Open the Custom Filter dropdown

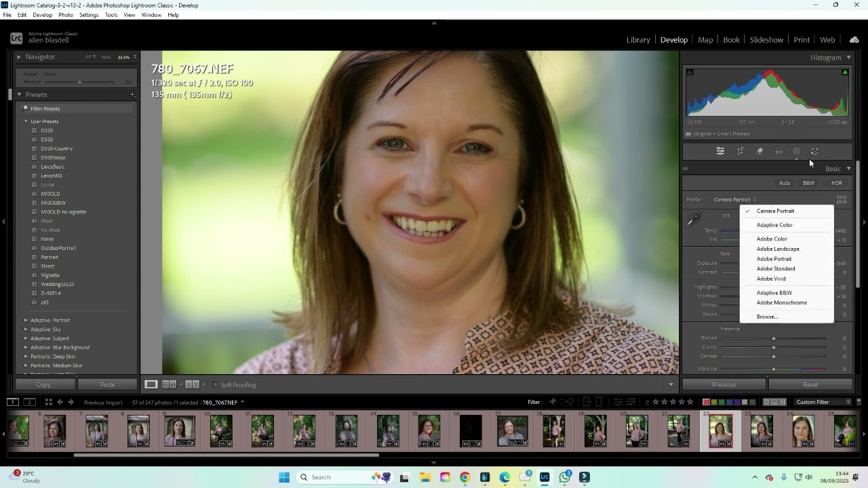pyautogui.click(x=824, y=403)
